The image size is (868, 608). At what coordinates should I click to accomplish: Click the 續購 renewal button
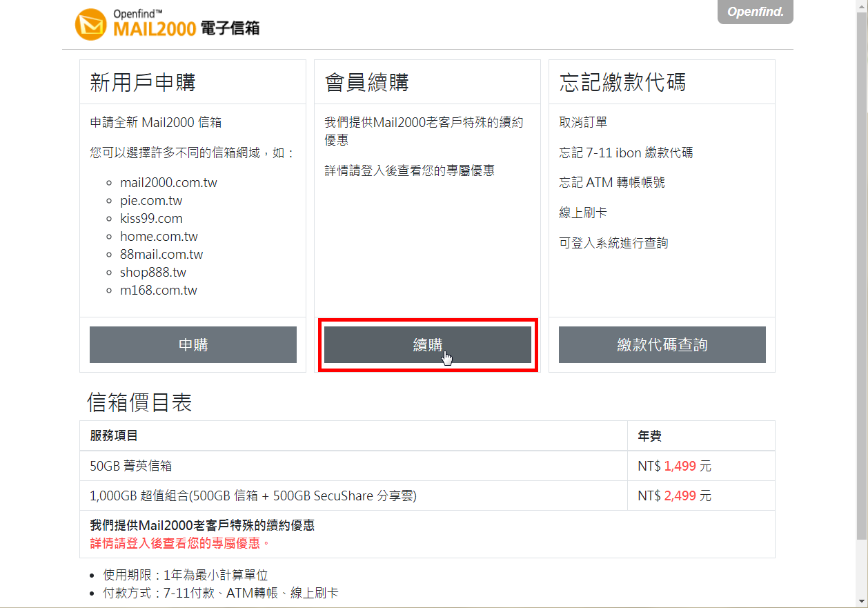coord(428,344)
